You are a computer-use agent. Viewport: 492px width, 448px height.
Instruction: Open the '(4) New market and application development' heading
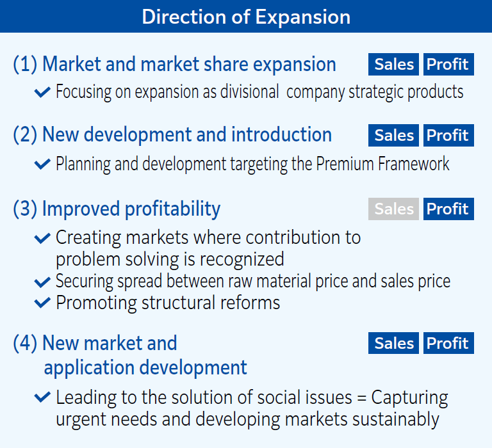pos(130,355)
